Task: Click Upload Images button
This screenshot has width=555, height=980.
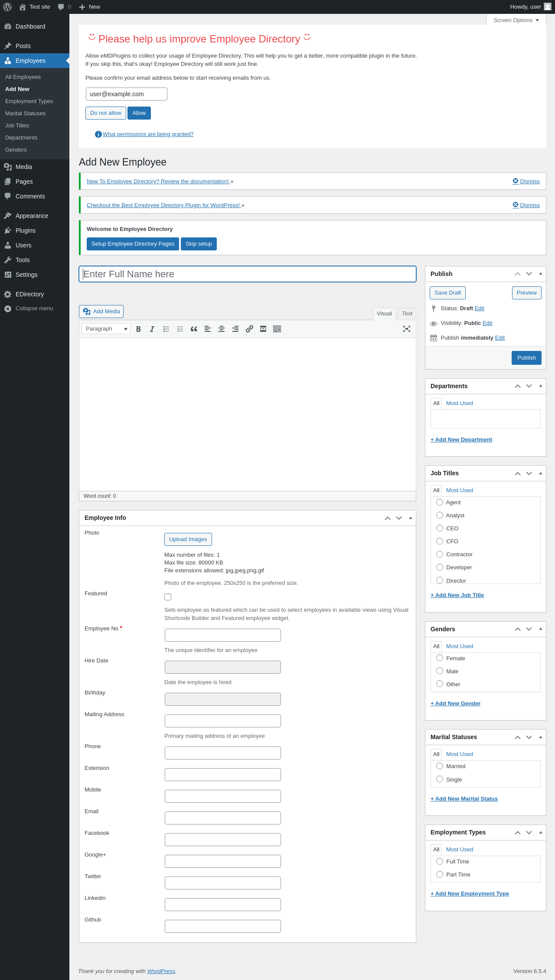Action: (x=188, y=539)
